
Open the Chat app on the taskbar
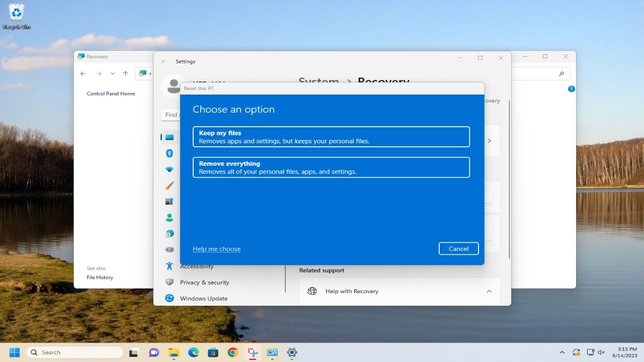(153, 352)
